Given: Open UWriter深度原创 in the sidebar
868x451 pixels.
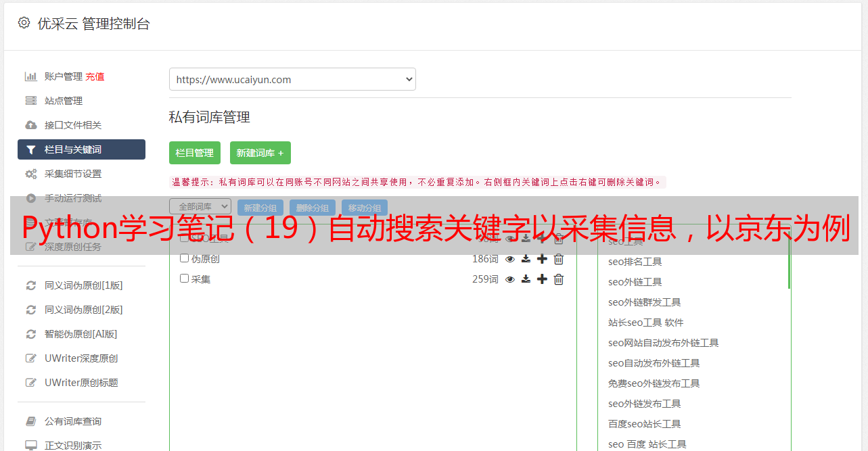Looking at the screenshot, I should click(x=81, y=358).
